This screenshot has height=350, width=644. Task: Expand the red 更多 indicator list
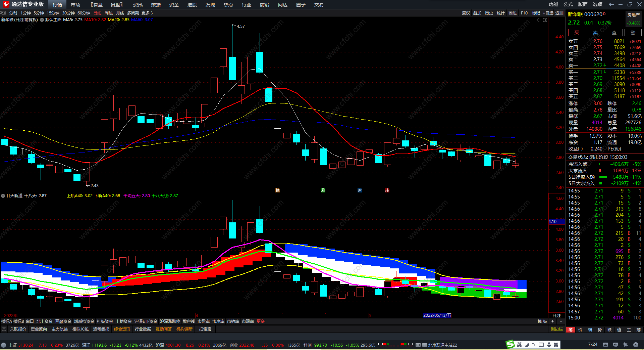pyautogui.click(x=261, y=321)
